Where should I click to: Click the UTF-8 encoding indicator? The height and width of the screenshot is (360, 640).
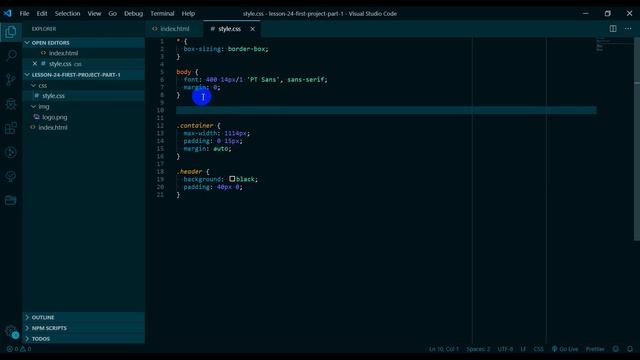click(505, 349)
